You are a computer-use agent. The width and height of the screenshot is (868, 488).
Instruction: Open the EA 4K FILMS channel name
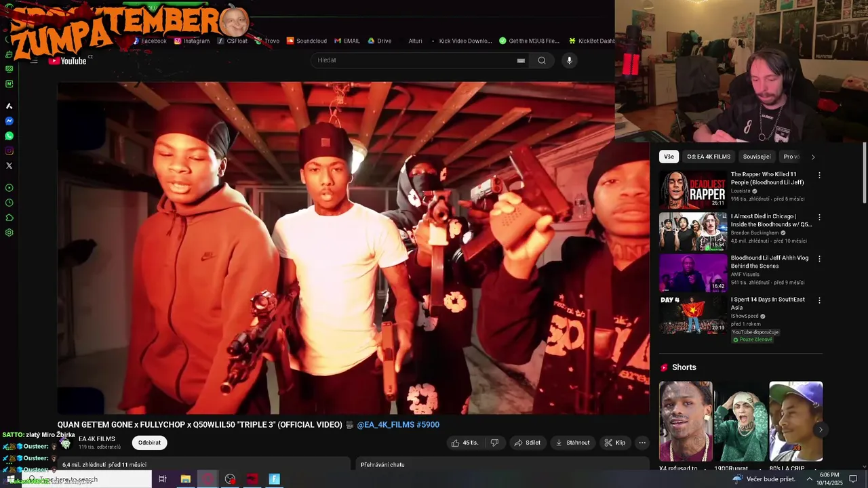click(97, 439)
